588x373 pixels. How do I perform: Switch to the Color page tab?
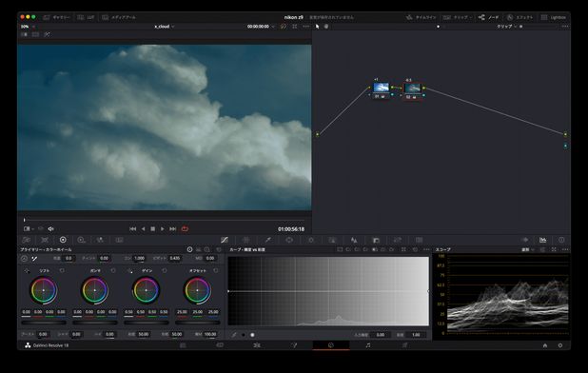coord(331,345)
